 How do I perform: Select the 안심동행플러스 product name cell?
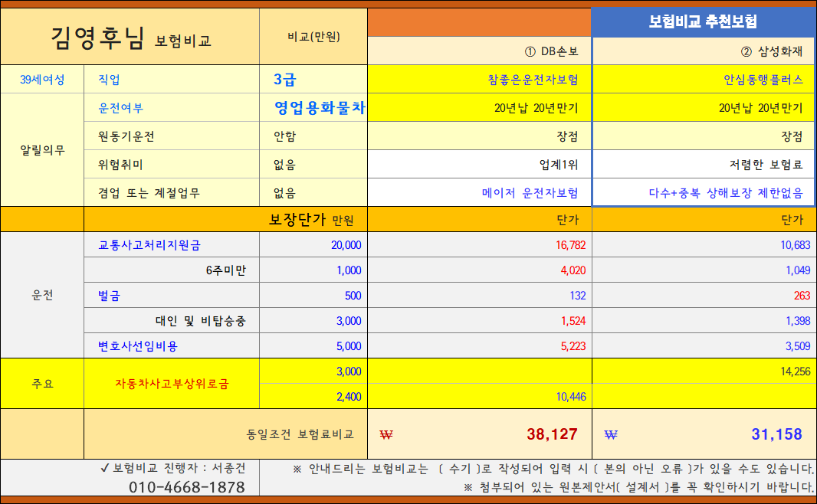pyautogui.click(x=753, y=80)
